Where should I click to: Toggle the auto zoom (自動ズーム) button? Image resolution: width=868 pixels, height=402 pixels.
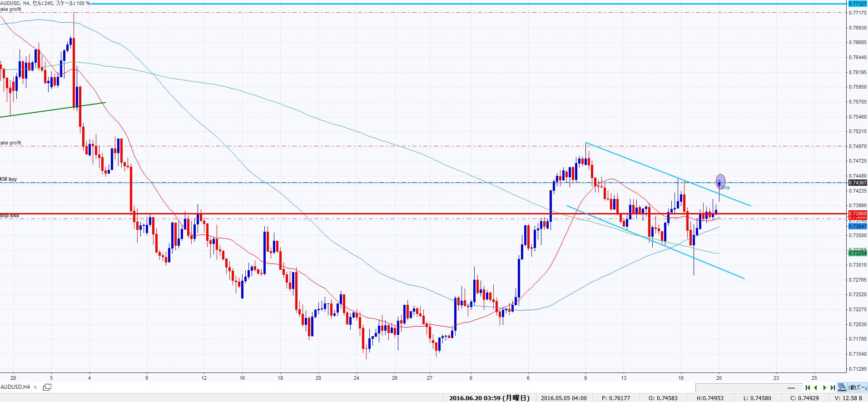[x=858, y=387]
